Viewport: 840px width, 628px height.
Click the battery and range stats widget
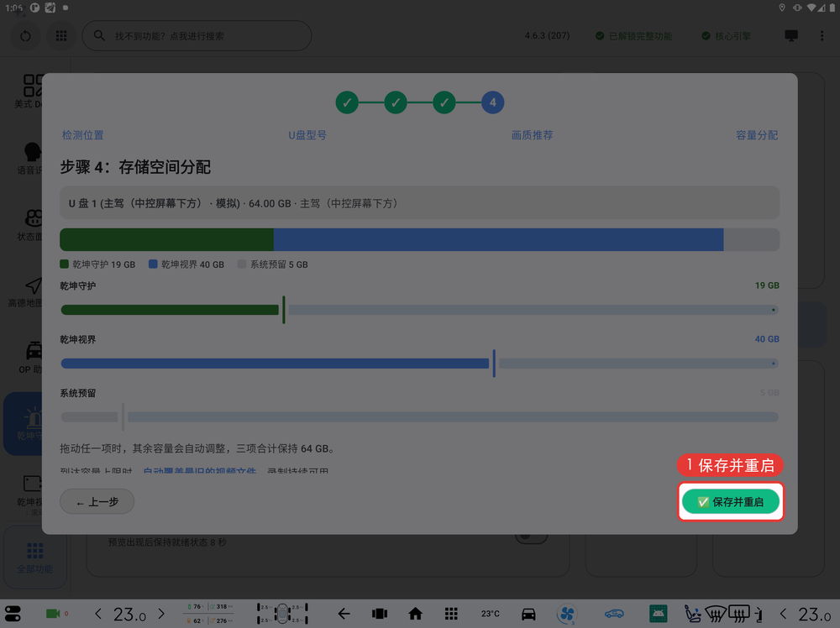(210, 614)
